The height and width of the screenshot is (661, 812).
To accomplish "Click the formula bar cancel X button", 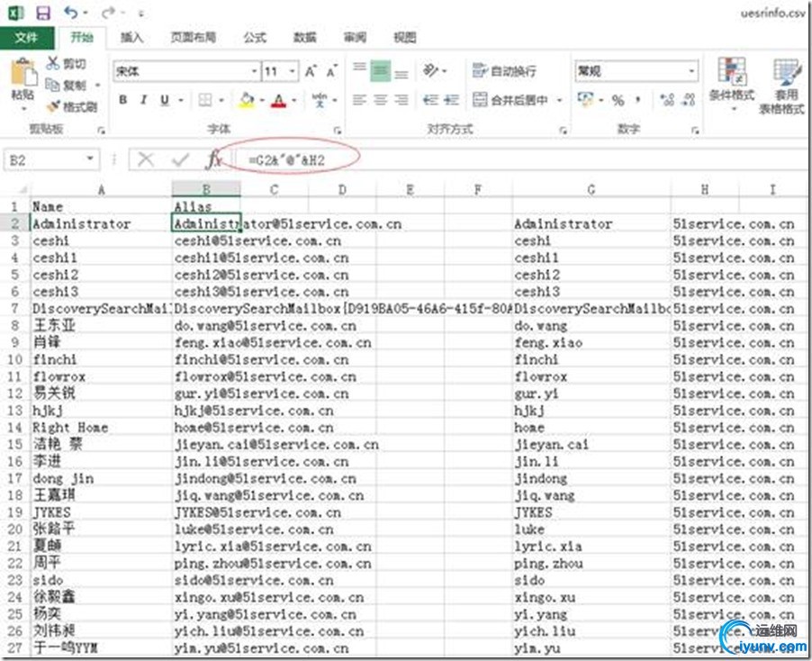I will (146, 159).
